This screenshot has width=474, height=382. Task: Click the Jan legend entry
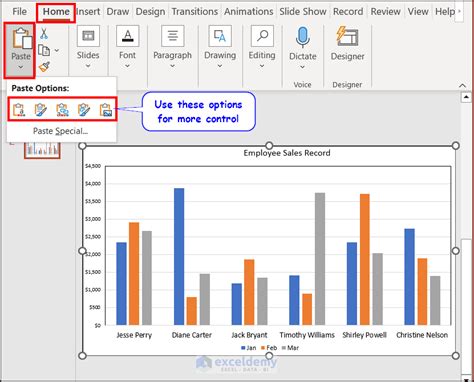tap(248, 348)
